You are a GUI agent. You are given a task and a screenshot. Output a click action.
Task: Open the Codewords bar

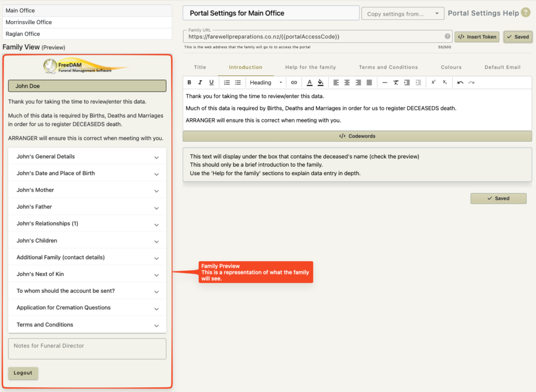[x=357, y=136]
